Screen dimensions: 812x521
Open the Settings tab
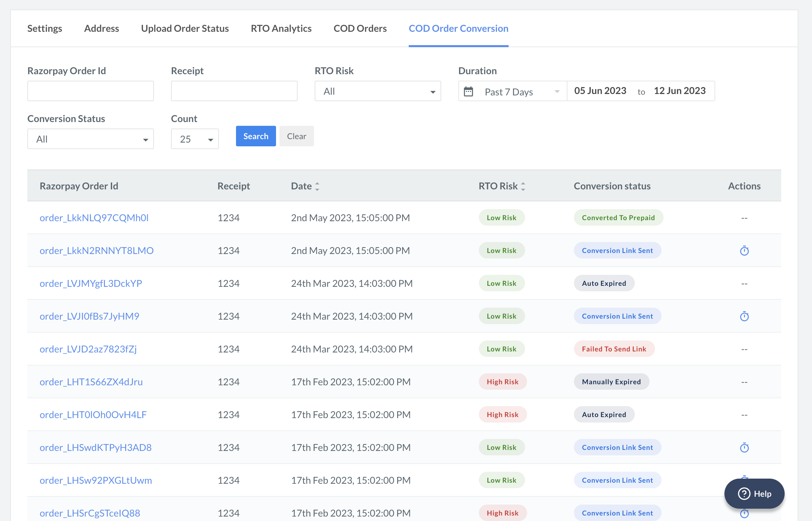click(45, 28)
